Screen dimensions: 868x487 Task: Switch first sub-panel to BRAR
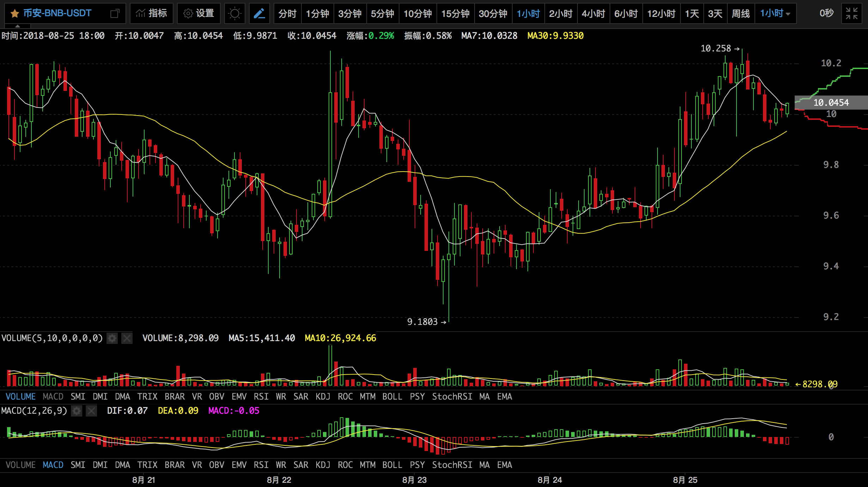pyautogui.click(x=175, y=397)
